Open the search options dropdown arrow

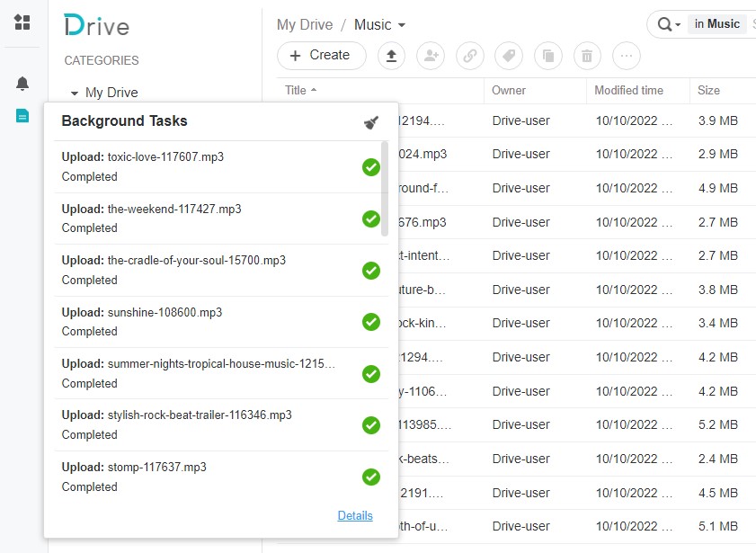click(x=678, y=24)
